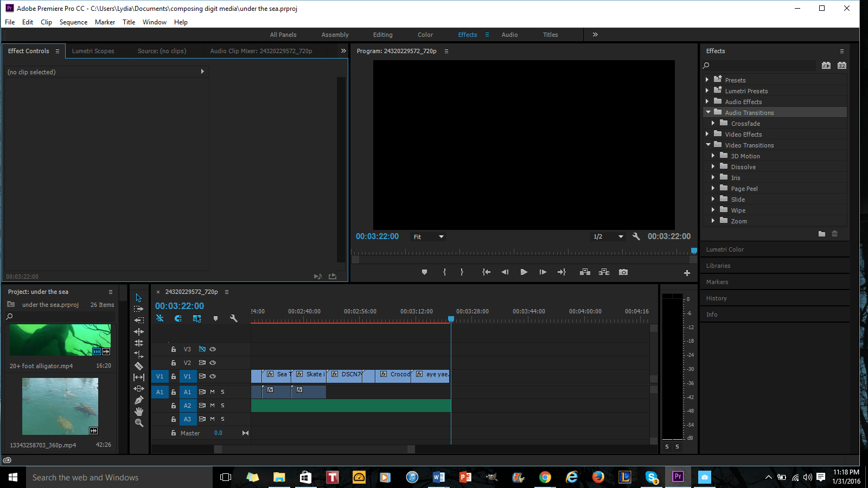Open the Button Editor plus icon
This screenshot has width=868, height=488.
[687, 273]
